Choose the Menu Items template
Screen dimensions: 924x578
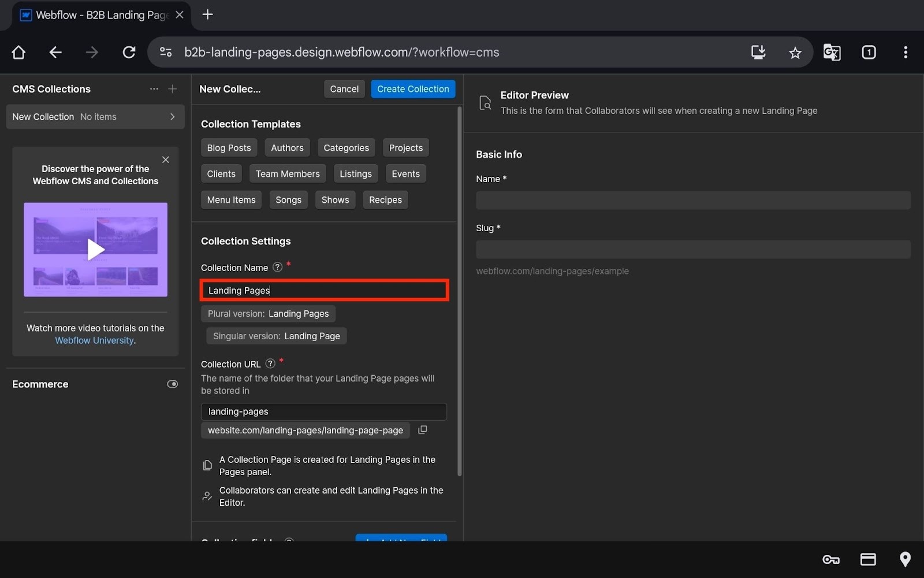click(x=231, y=200)
